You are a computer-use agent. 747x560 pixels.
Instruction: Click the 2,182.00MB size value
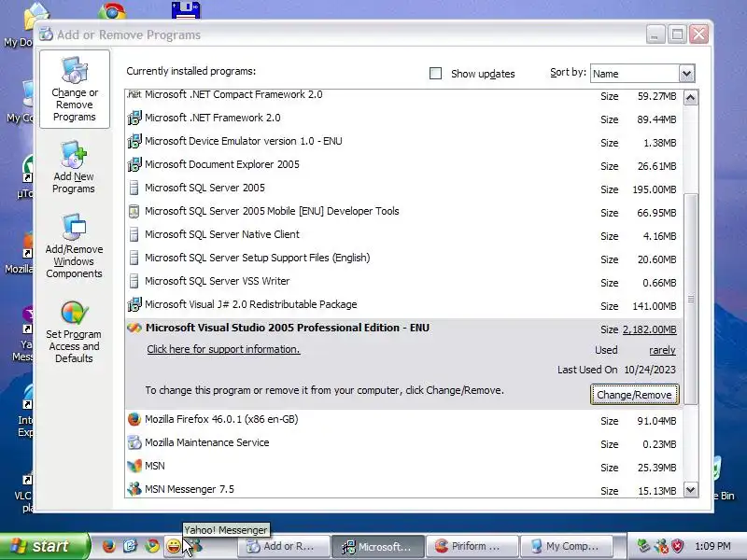tap(649, 329)
